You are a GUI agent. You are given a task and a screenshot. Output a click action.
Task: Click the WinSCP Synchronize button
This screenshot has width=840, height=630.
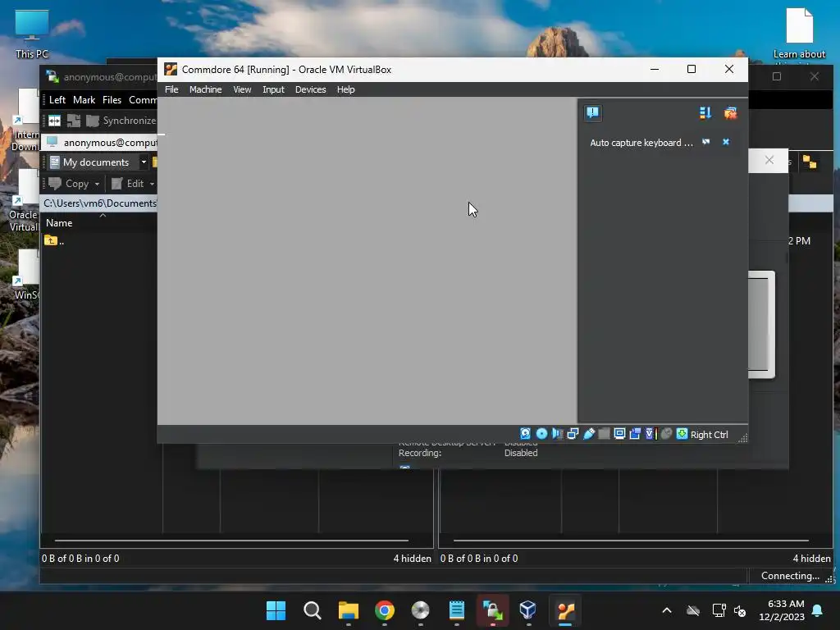(121, 121)
